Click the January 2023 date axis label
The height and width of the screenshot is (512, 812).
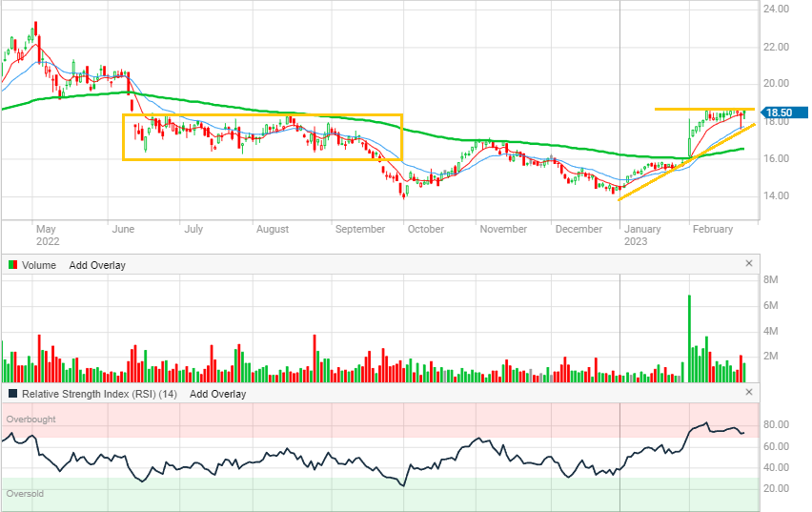tap(642, 235)
